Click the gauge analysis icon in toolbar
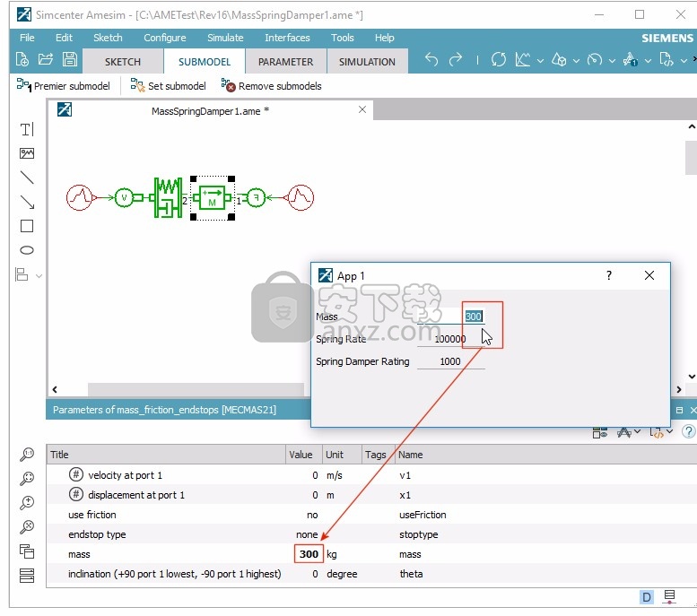The image size is (697, 616). (x=595, y=59)
